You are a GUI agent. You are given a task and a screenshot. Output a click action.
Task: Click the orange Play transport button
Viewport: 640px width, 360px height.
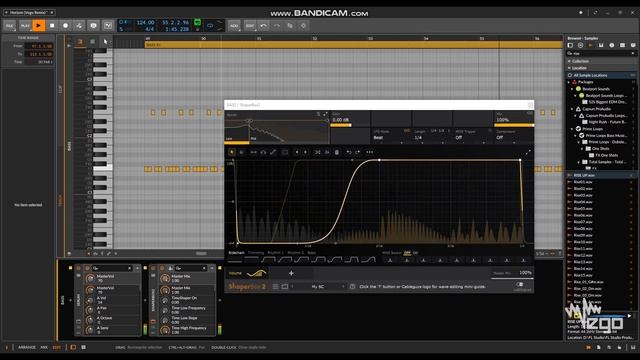click(38, 26)
